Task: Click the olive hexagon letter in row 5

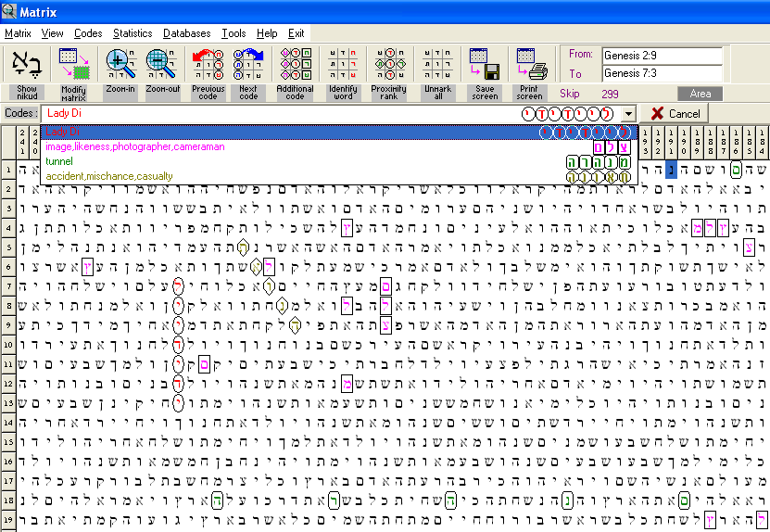Action: [x=243, y=247]
